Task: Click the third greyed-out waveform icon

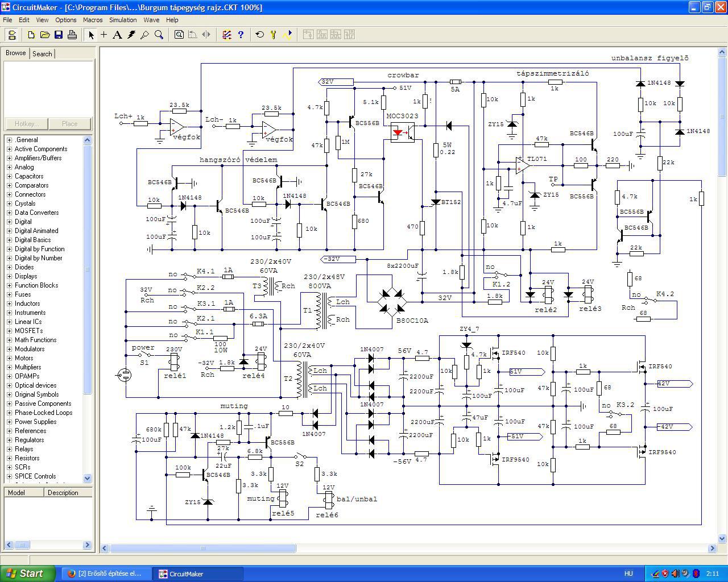Action: coord(336,35)
